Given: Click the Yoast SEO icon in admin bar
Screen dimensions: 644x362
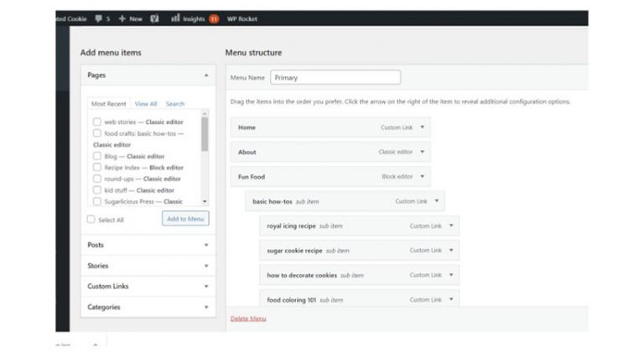Looking at the screenshot, I should point(155,18).
